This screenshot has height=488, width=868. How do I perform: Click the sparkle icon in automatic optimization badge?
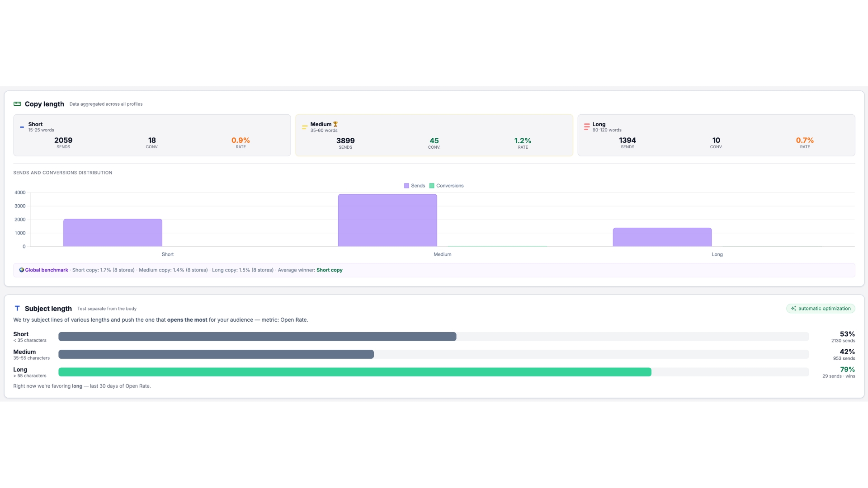click(x=793, y=309)
